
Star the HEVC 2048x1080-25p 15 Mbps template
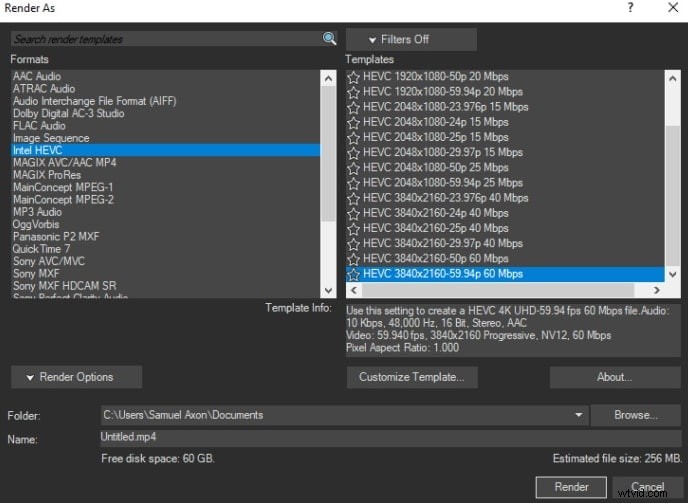click(x=354, y=138)
